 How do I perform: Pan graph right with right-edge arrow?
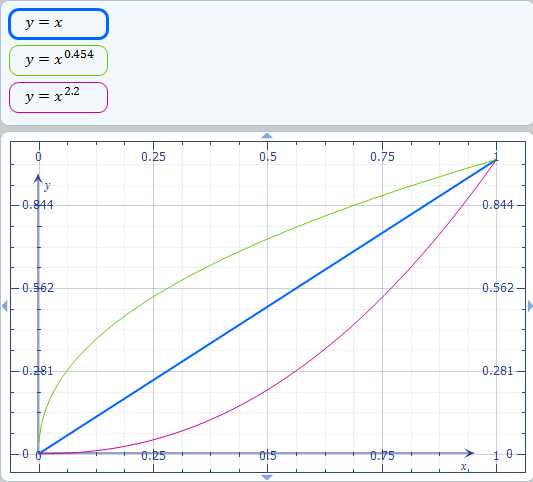[x=530, y=306]
